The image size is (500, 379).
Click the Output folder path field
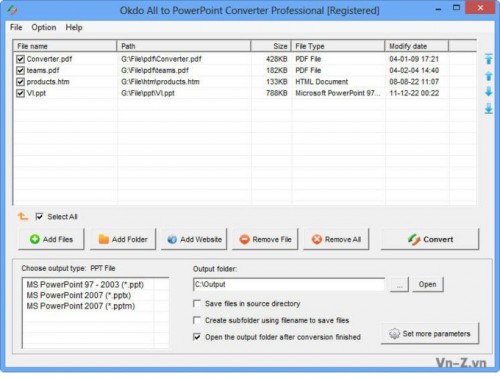tap(289, 284)
